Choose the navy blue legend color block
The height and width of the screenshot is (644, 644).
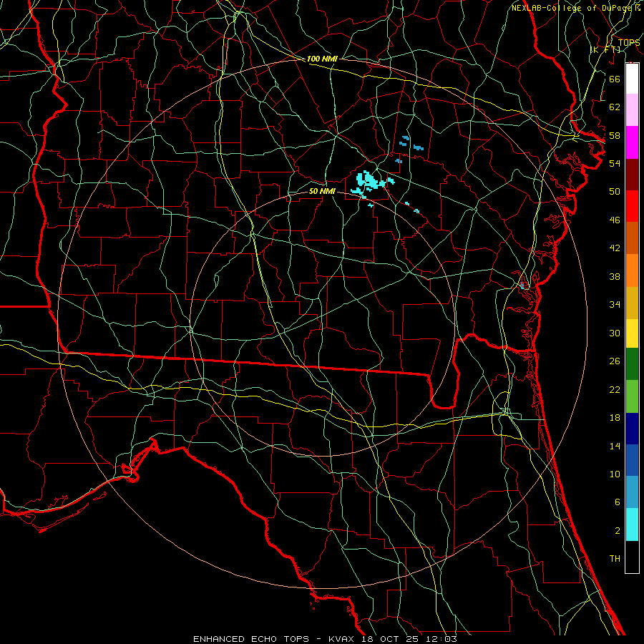click(632, 429)
